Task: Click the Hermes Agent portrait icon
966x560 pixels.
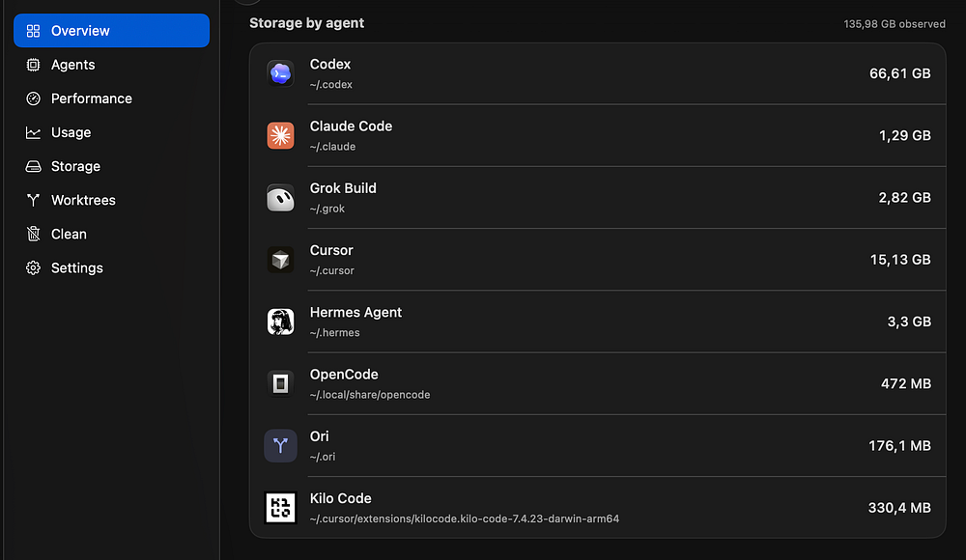Action: [x=280, y=322]
